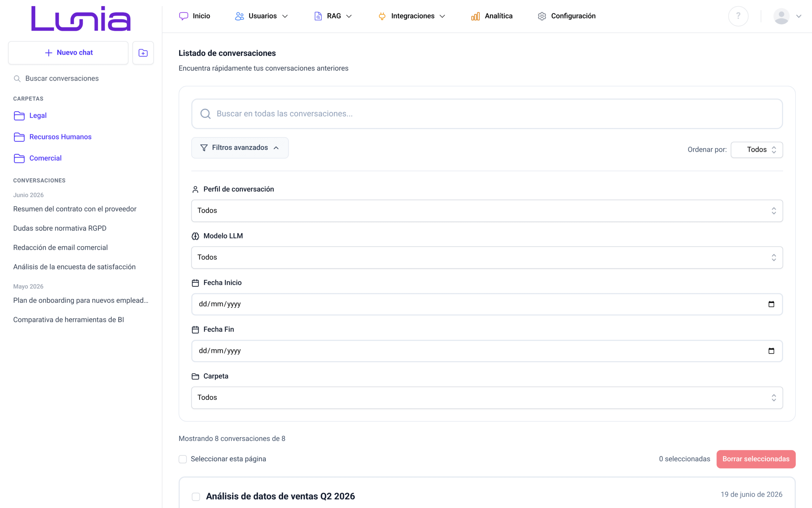Check the Seleccionar esta página checkbox
This screenshot has height=508, width=812.
pyautogui.click(x=182, y=459)
